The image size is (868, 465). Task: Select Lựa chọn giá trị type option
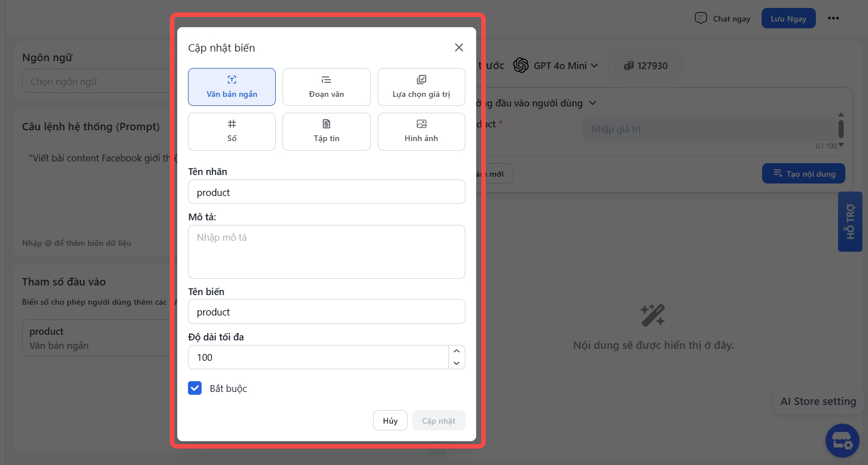[421, 87]
